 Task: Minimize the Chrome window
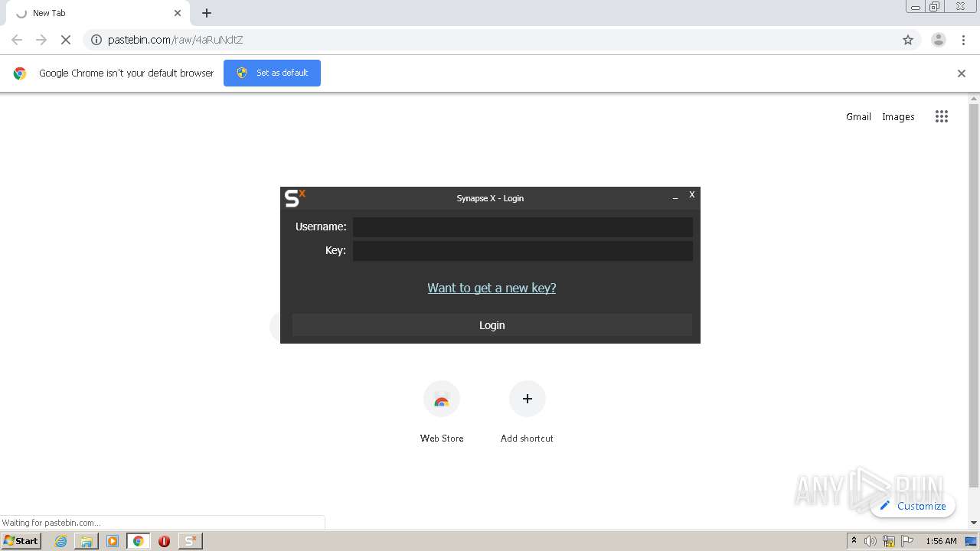coord(916,6)
